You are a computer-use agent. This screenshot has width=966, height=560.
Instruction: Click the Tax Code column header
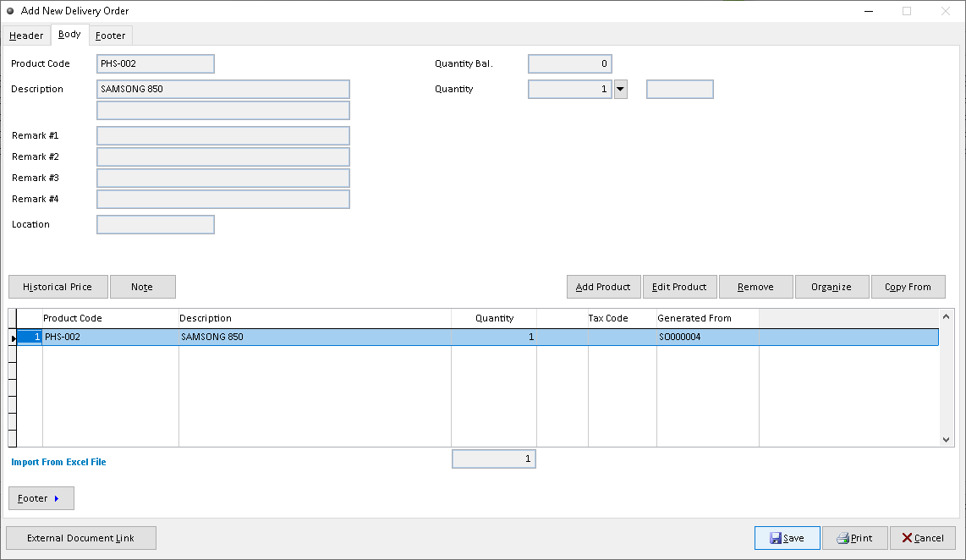(623, 319)
